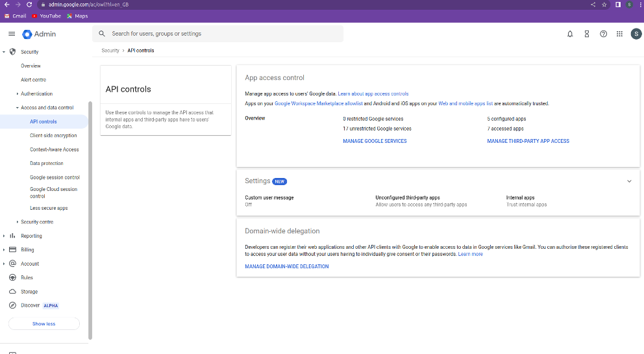Image resolution: width=644 pixels, height=354 pixels.
Task: Open the tasks hourglass icon
Action: (x=587, y=34)
